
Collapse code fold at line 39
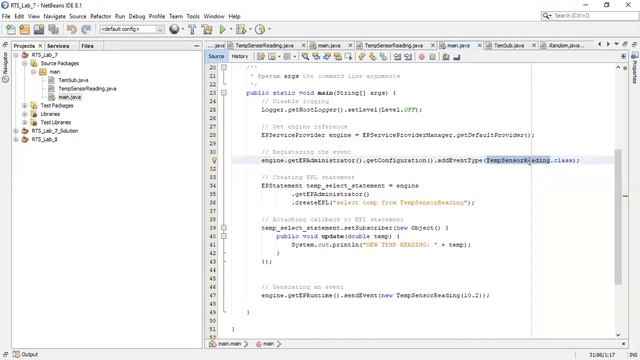(x=224, y=228)
